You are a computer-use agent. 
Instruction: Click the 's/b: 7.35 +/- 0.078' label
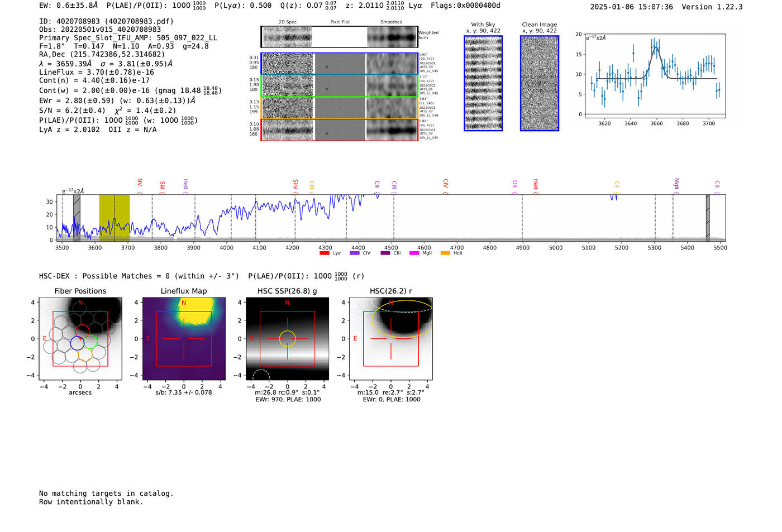pyautogui.click(x=184, y=392)
